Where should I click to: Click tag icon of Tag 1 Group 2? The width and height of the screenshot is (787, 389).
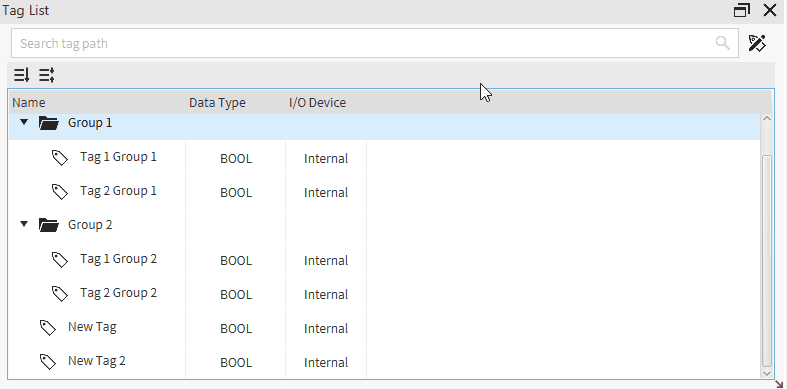point(60,260)
